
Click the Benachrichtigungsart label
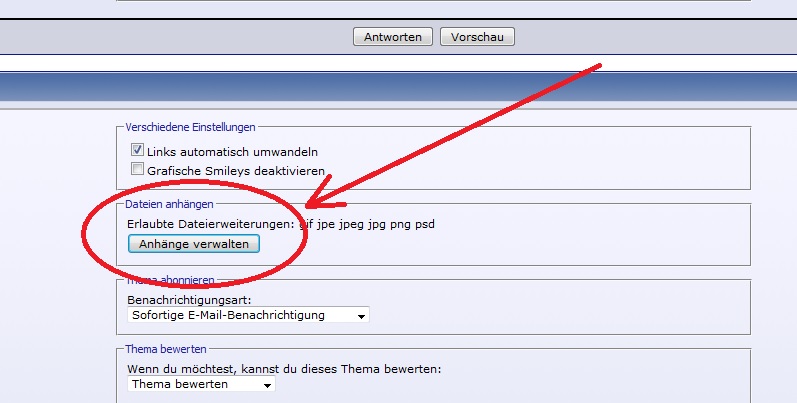pyautogui.click(x=186, y=299)
